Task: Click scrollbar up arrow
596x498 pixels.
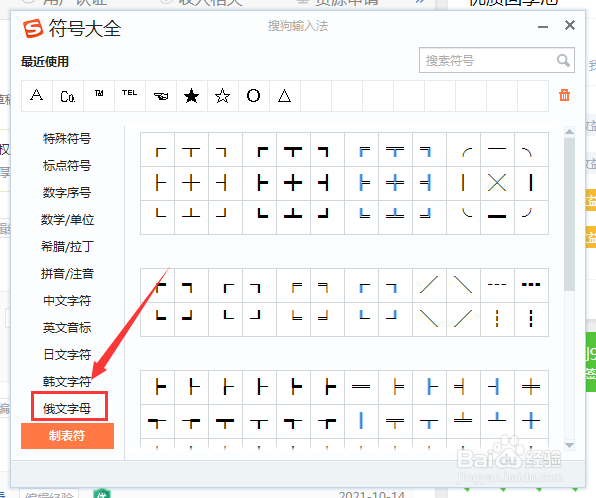Action: [x=569, y=132]
